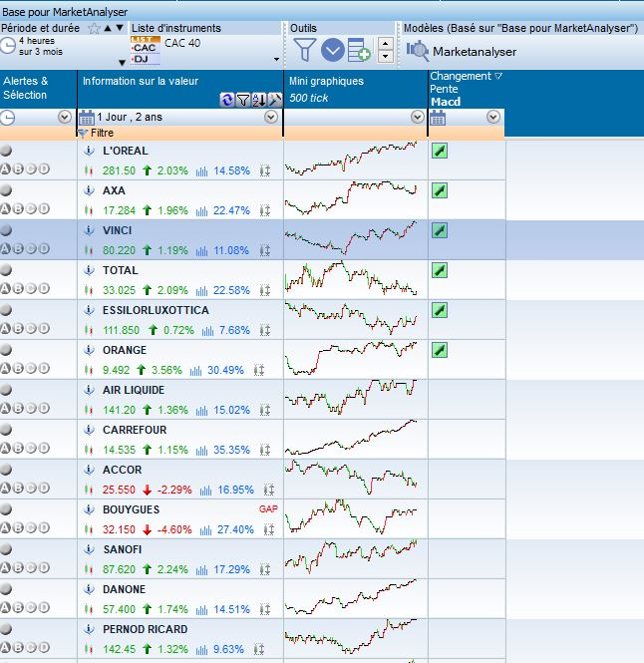Click the add column icon in Outils

pos(359,50)
